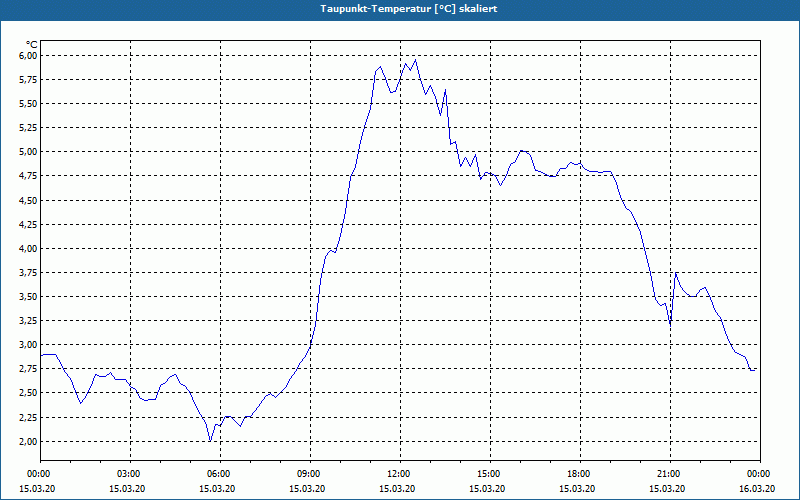The image size is (800, 500).
Task: Select the 09:00 time label
Action: [310, 474]
